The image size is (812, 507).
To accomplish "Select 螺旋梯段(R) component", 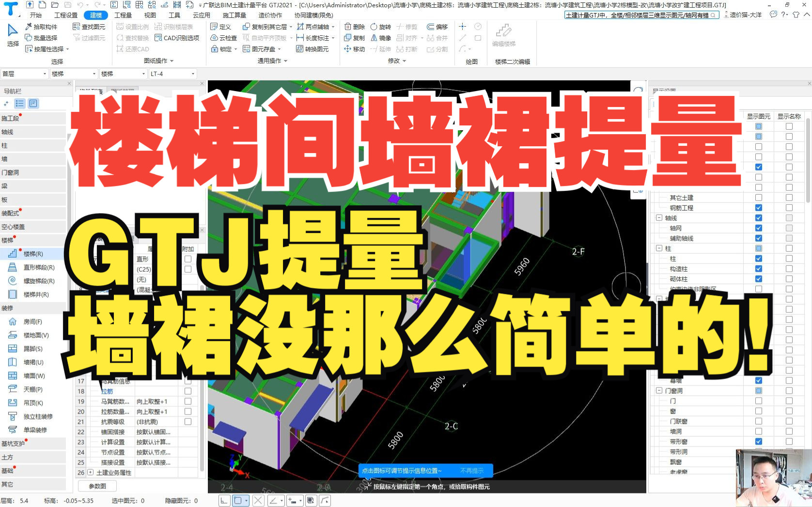I will coord(33,281).
